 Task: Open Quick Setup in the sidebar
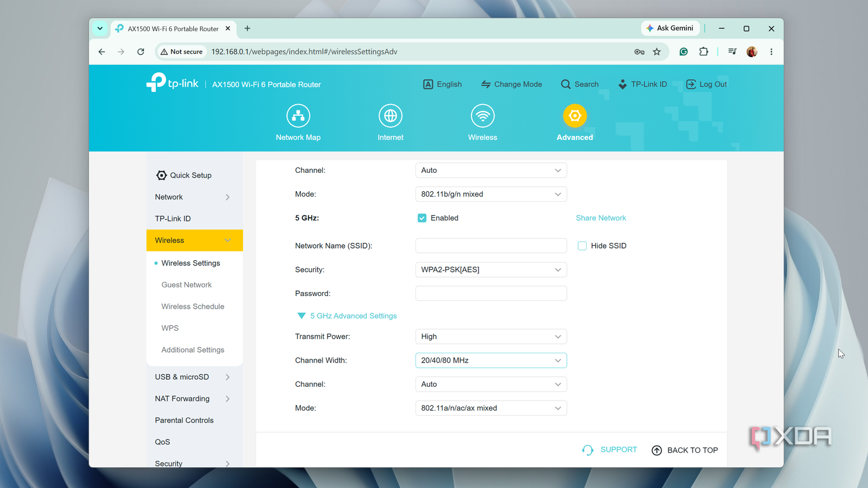point(184,175)
